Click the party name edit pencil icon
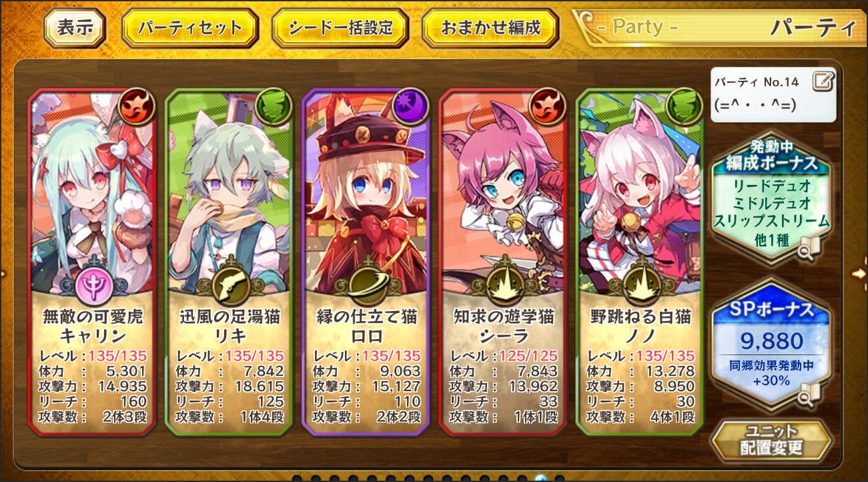This screenshot has width=868, height=482. coord(823,82)
